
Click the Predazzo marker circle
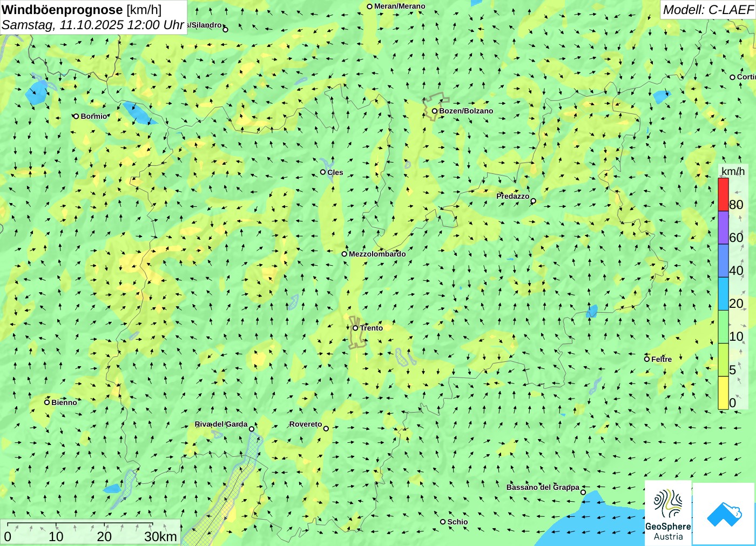click(533, 201)
